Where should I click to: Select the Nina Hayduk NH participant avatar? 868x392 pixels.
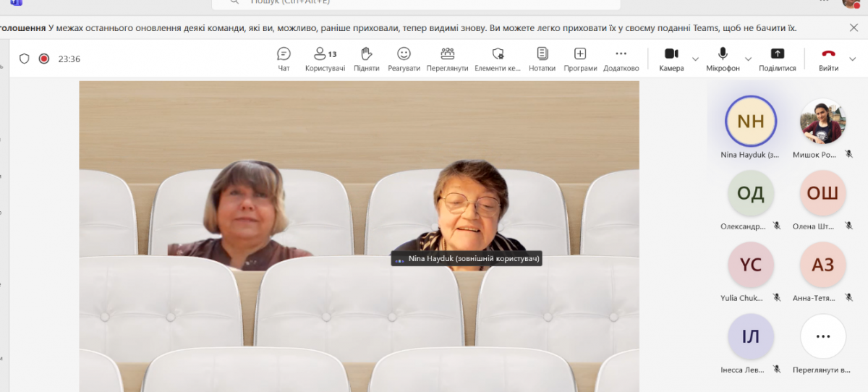coord(750,122)
